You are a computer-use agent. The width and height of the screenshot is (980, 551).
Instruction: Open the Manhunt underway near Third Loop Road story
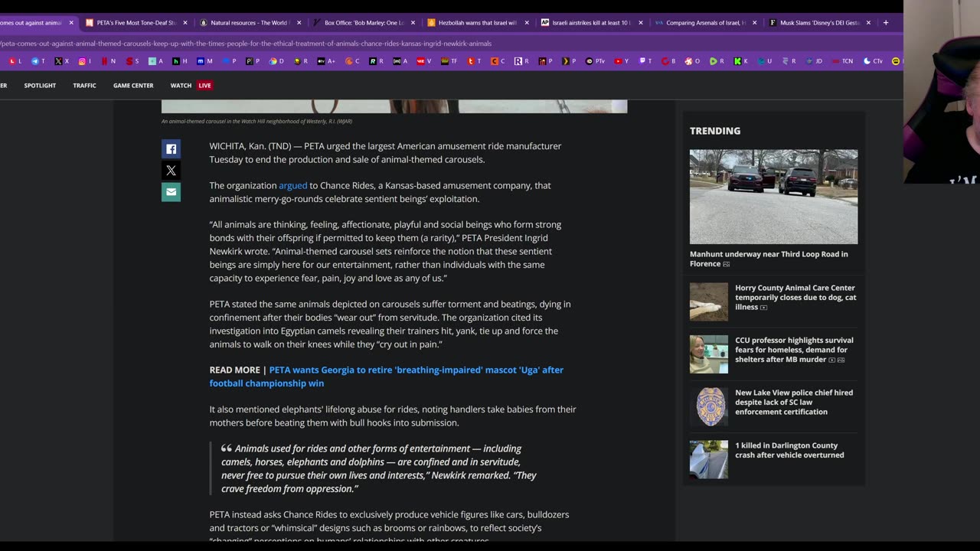click(x=769, y=259)
